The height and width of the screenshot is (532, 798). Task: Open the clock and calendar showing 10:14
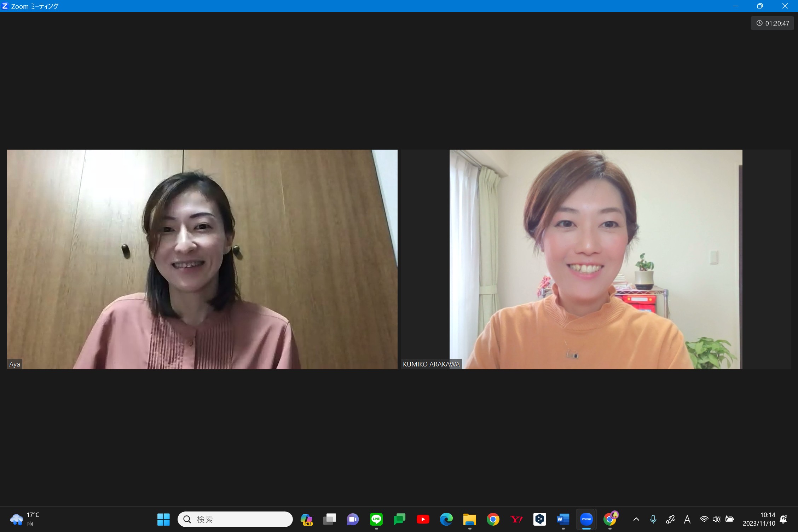759,519
